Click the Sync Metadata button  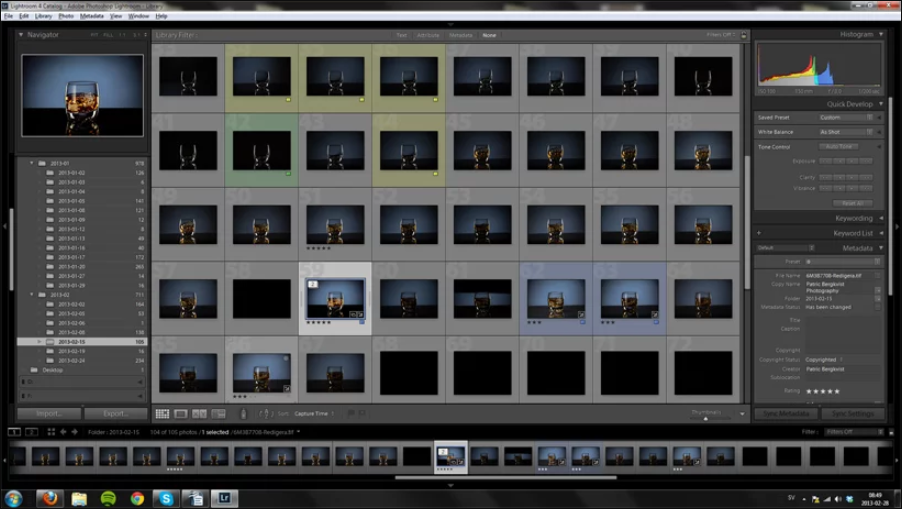click(786, 414)
